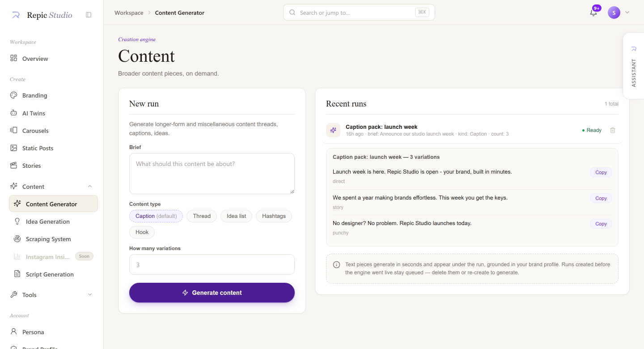This screenshot has height=349, width=644.
Task: Click the Stories clapperboard icon
Action: (x=14, y=166)
